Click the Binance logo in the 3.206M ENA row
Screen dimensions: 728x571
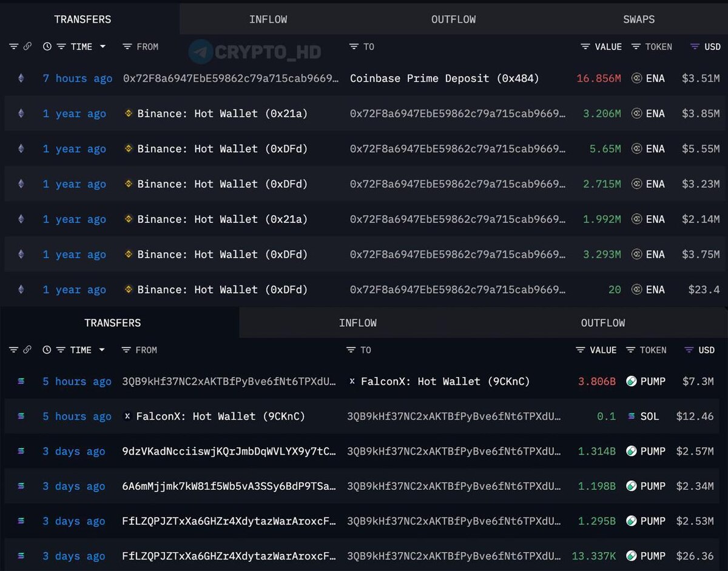pyautogui.click(x=128, y=113)
